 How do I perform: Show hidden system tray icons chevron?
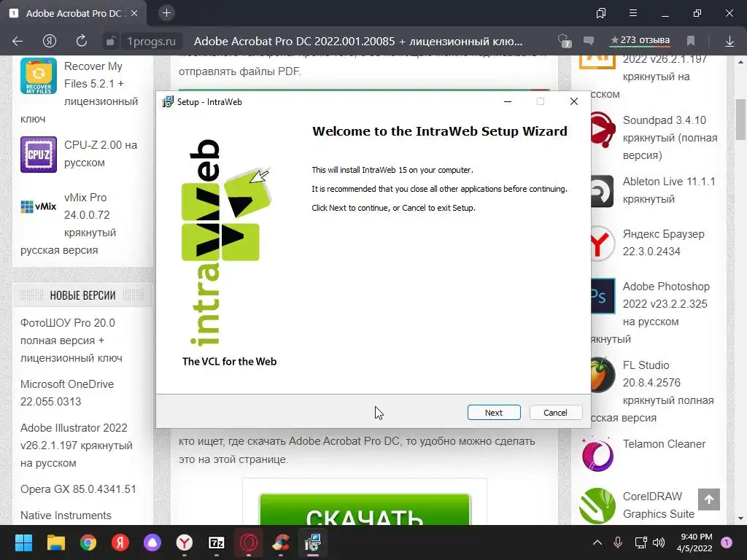click(597, 542)
